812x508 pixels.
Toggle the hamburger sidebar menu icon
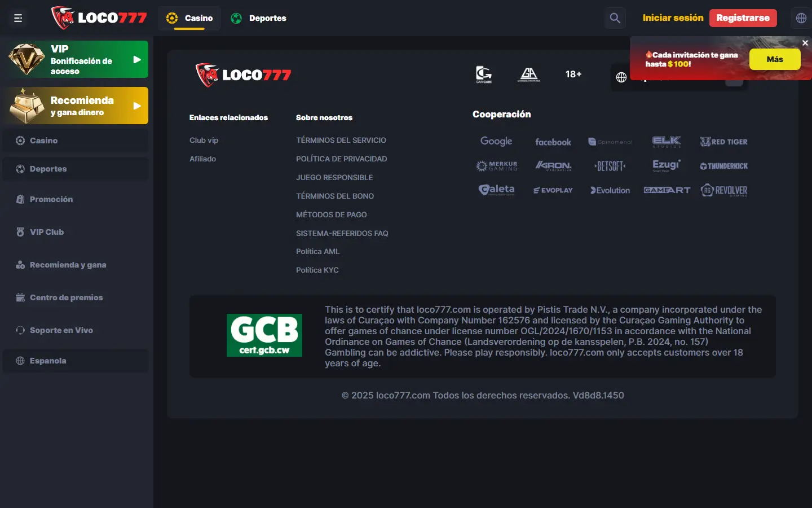(x=18, y=18)
